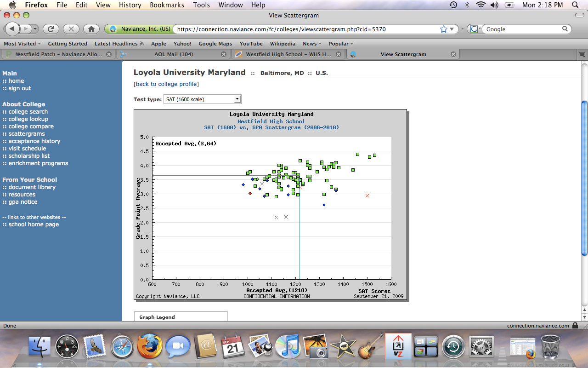The height and width of the screenshot is (368, 588).
Task: Launch iMovie from the Dock
Action: pos(343,346)
